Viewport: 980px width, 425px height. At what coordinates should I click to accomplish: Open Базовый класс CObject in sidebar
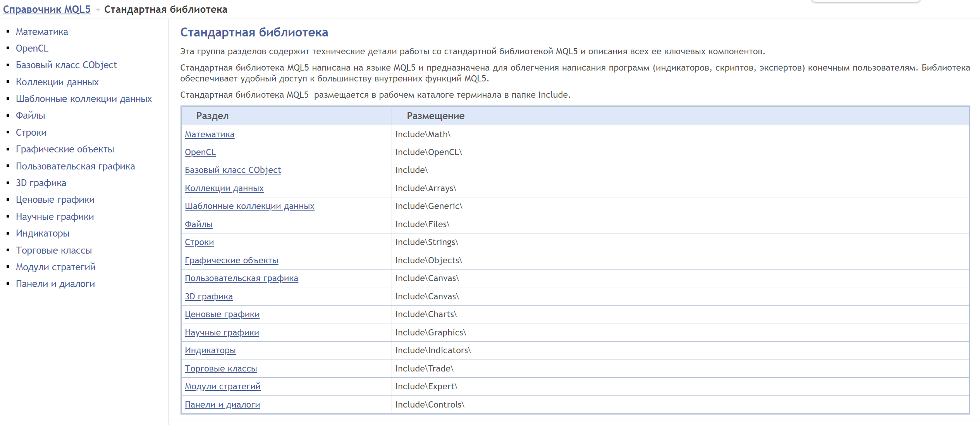point(66,65)
